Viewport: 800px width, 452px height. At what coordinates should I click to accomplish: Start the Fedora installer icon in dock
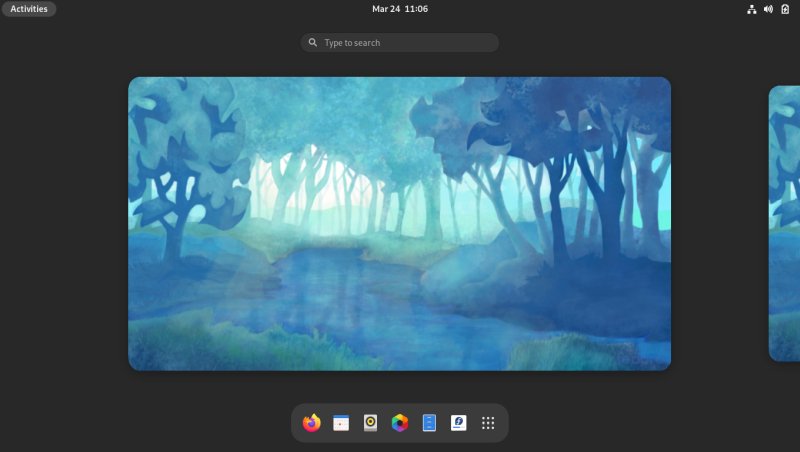459,423
